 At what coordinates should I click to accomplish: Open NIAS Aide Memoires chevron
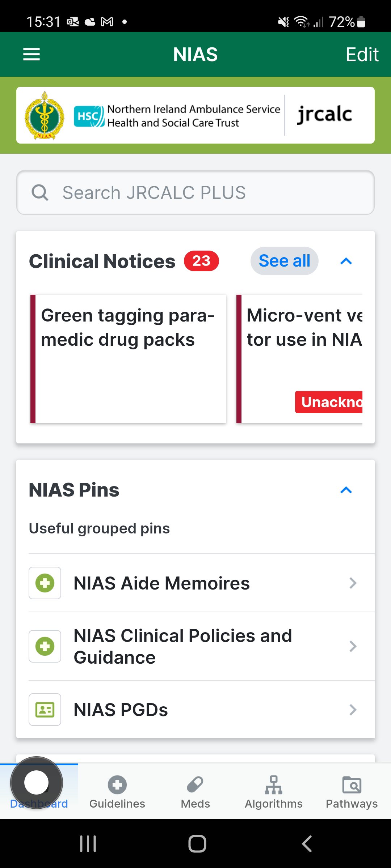click(x=353, y=583)
